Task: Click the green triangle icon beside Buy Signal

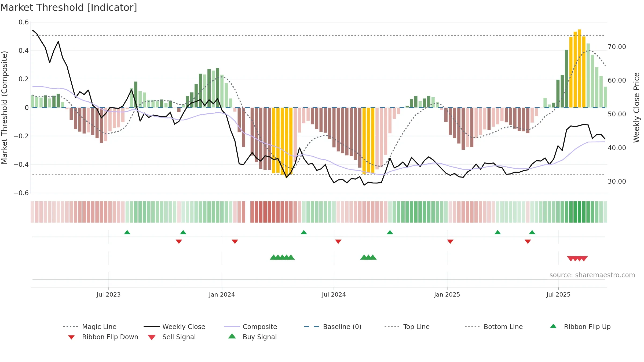Action: 232,336
